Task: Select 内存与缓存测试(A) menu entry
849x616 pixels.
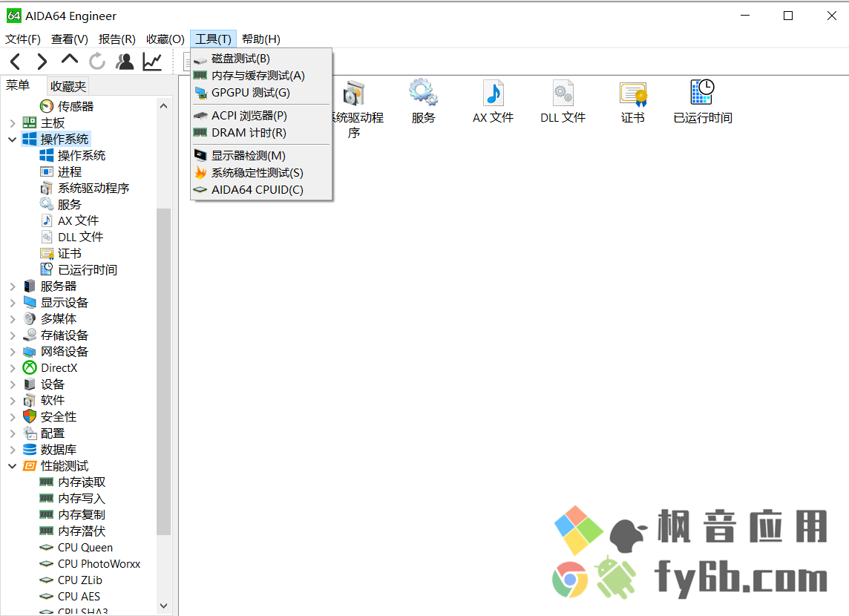Action: point(261,76)
